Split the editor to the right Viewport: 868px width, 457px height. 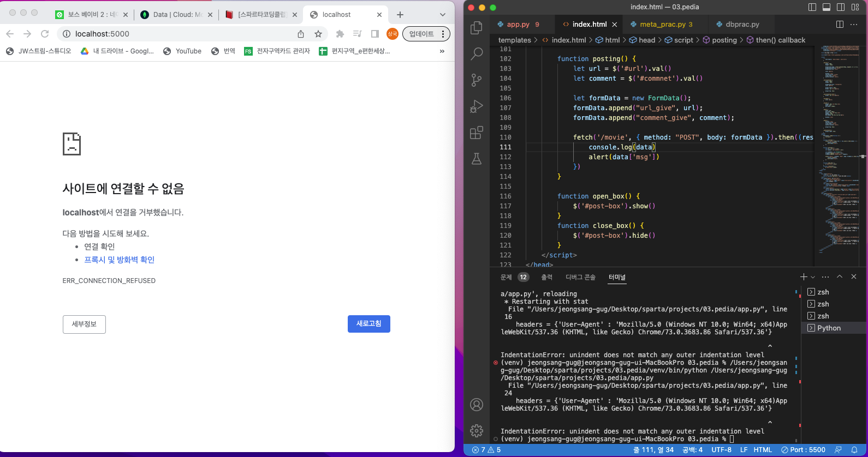[840, 24]
